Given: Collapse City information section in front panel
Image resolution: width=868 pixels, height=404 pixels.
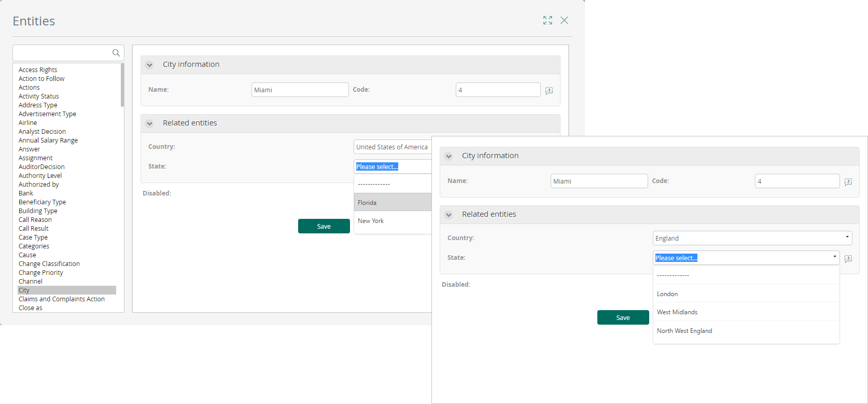Looking at the screenshot, I should coord(449,156).
